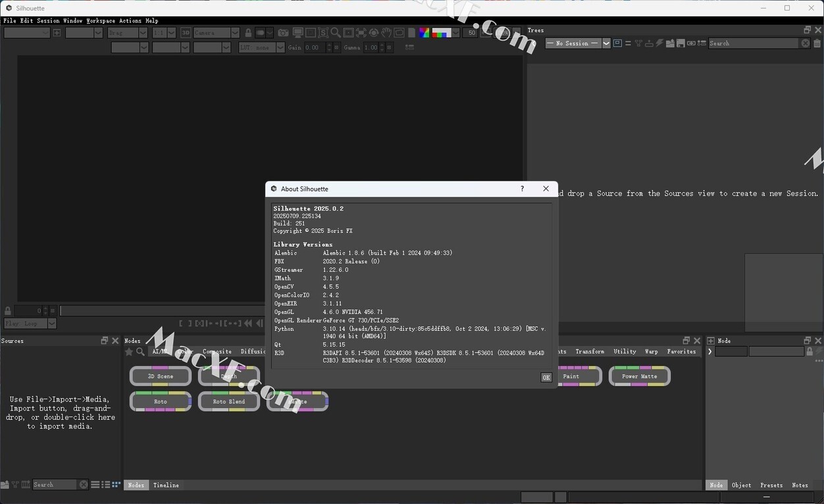
Task: Click the Sources panel Search field
Action: pyautogui.click(x=55, y=485)
